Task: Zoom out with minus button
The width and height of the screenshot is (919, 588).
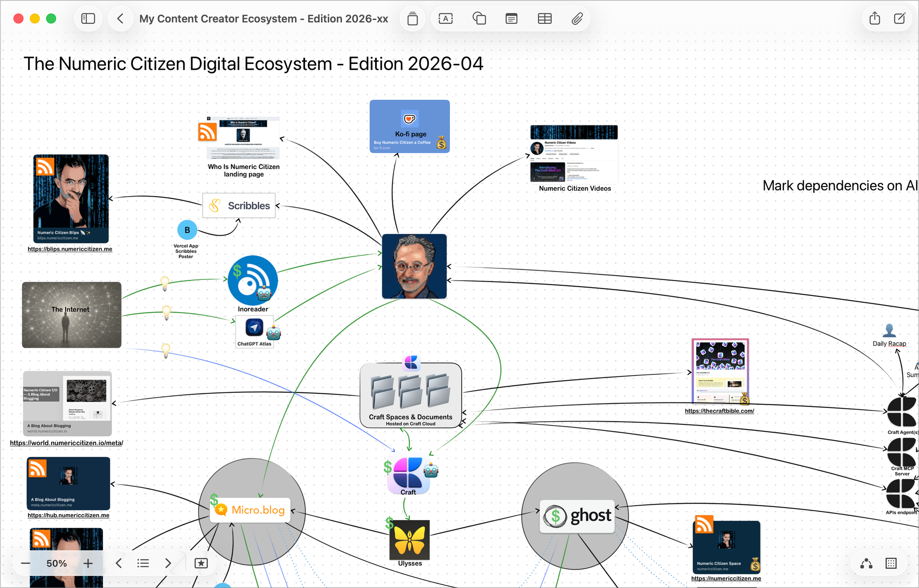Action: (26, 563)
